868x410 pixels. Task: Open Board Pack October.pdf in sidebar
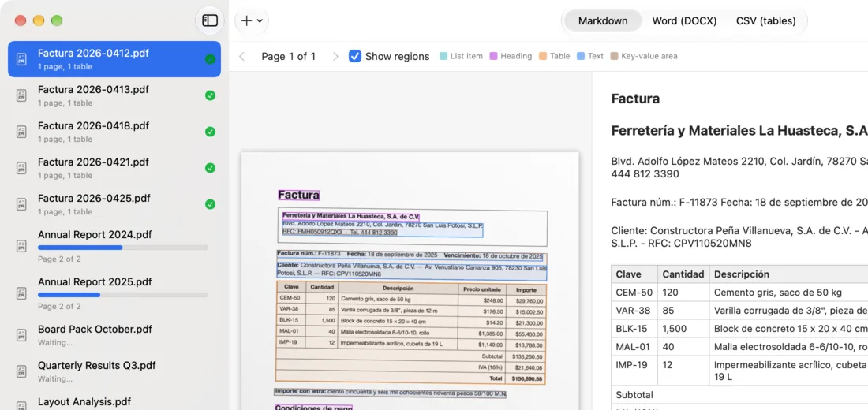pyautogui.click(x=114, y=335)
